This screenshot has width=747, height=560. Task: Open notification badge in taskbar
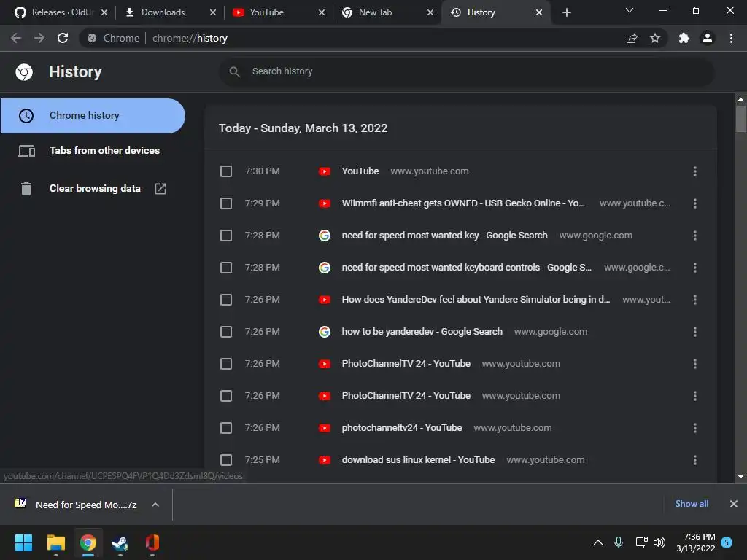pos(727,542)
